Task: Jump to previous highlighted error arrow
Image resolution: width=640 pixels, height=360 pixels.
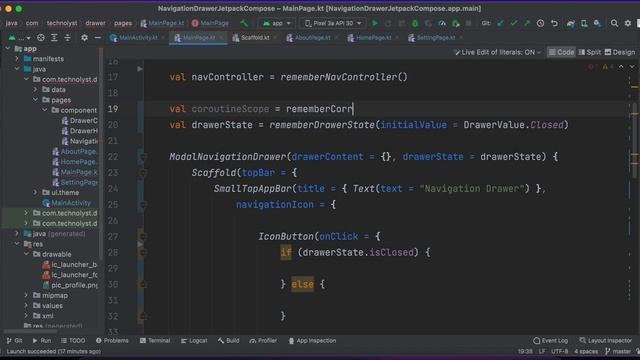Action: pos(621,67)
